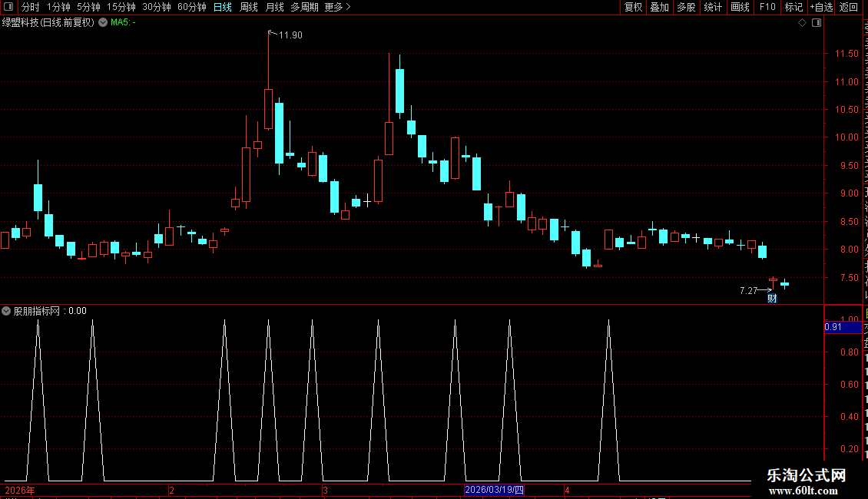Expand the 更多 more periods menu
This screenshot has height=499, width=868.
tap(337, 7)
